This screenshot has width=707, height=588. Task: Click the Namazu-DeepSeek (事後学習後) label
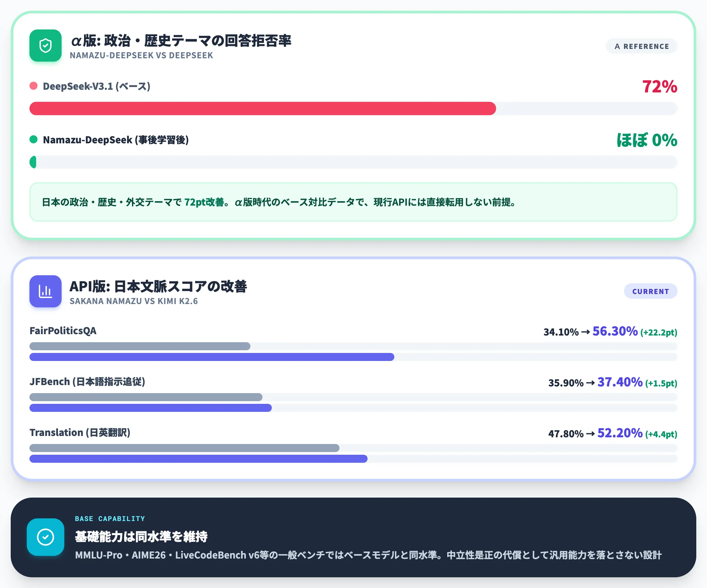(x=116, y=140)
